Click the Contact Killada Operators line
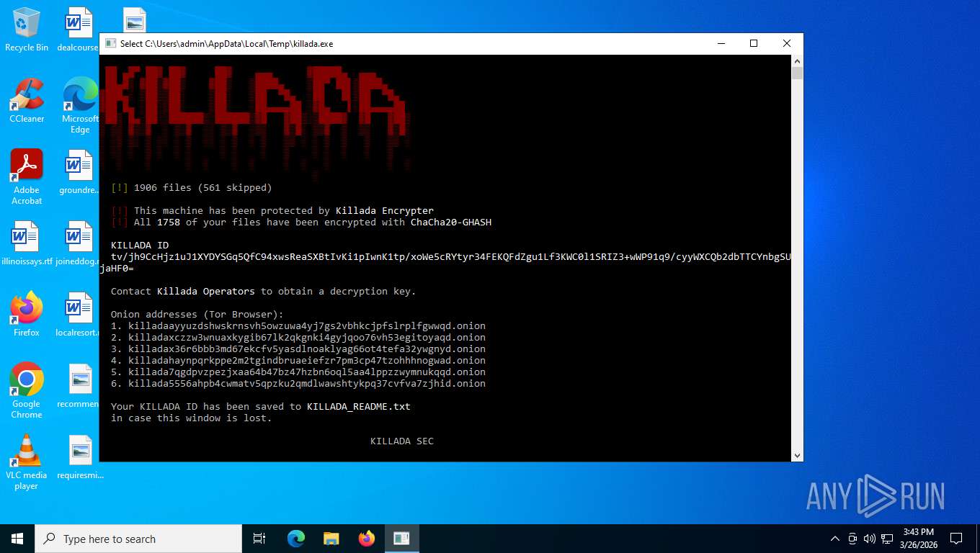The width and height of the screenshot is (980, 553). tap(264, 292)
